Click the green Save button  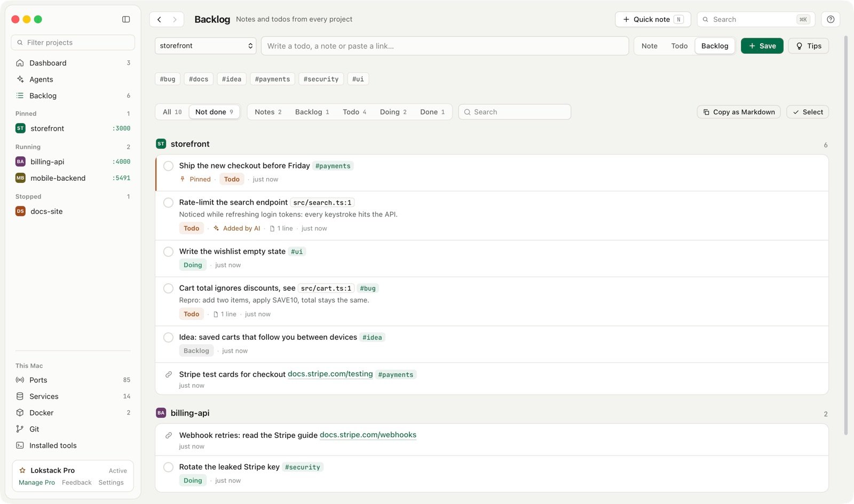tap(762, 46)
